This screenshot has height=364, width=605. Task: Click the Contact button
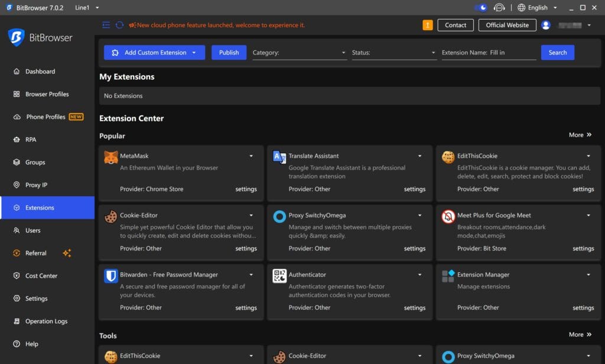pos(456,25)
